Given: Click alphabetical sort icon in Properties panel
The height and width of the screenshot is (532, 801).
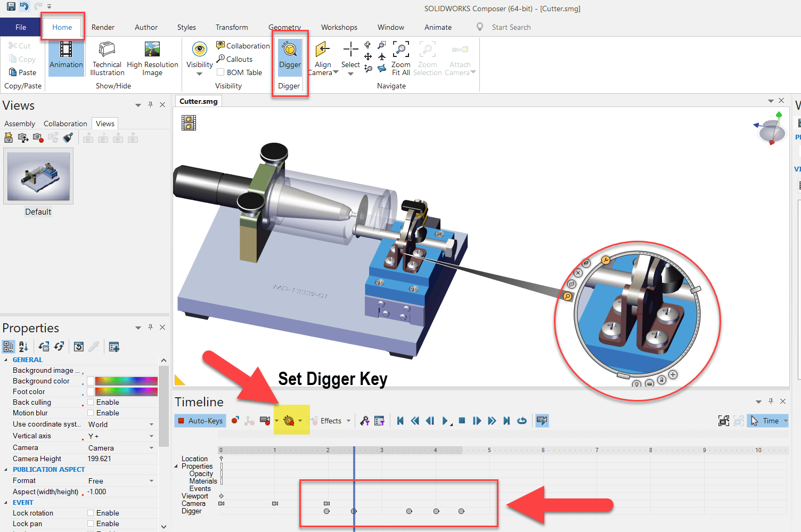Looking at the screenshot, I should [x=23, y=347].
